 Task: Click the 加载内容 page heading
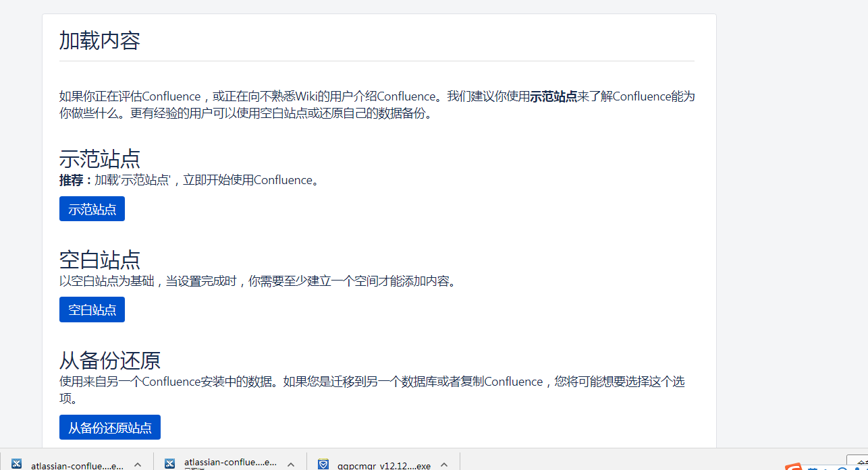pos(99,40)
